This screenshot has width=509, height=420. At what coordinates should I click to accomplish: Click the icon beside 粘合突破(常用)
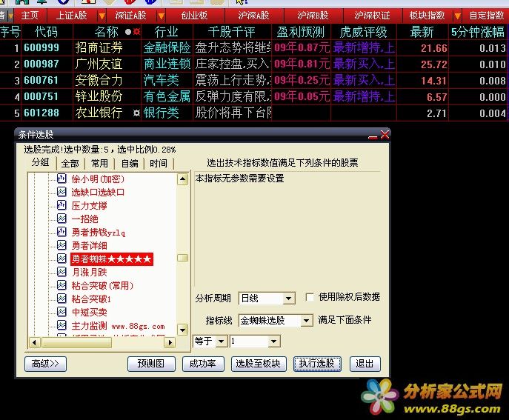pyautogui.click(x=61, y=285)
